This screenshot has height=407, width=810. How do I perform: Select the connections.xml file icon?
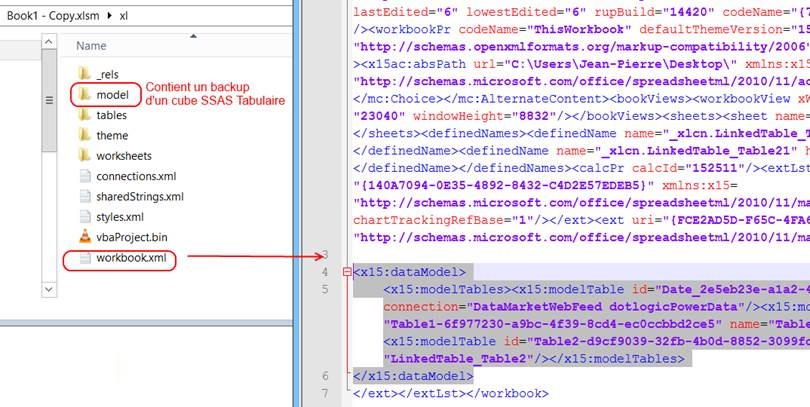click(x=83, y=176)
